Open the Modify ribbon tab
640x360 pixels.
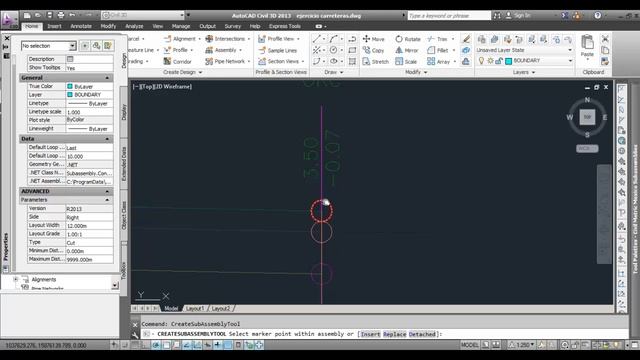click(x=108, y=26)
